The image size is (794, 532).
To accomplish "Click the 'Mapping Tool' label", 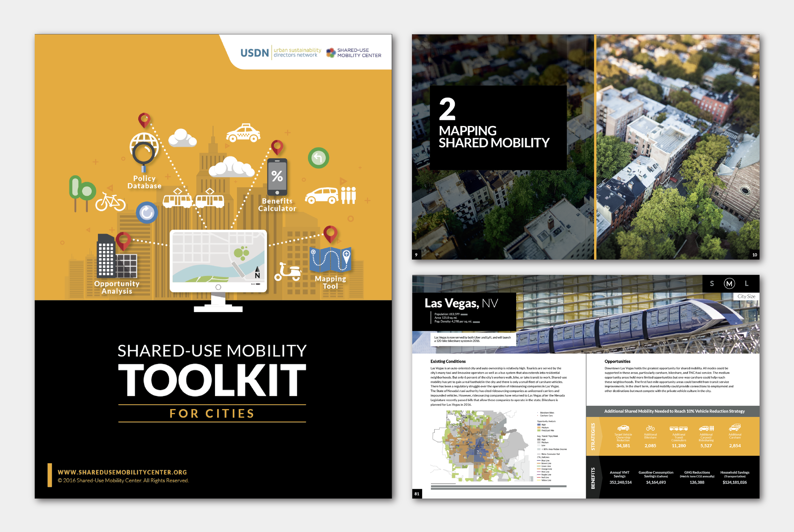I will click(x=330, y=282).
